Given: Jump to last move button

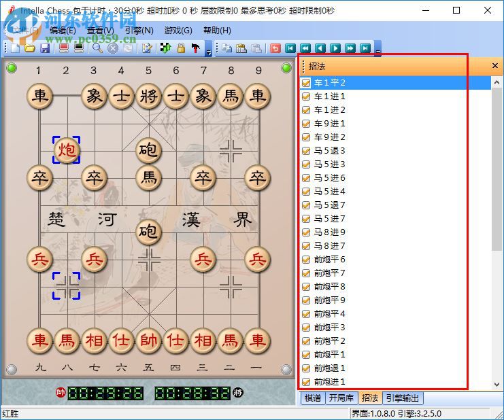Looking at the screenshot, I should [x=365, y=48].
